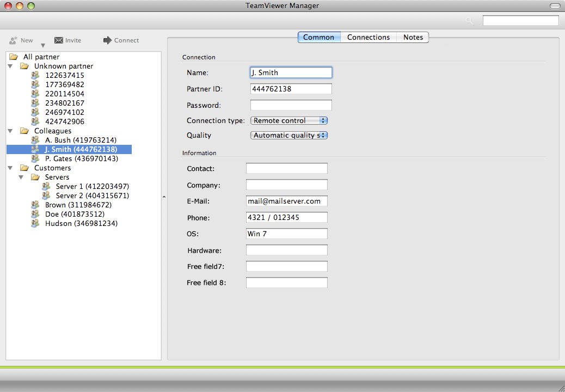Click the Name field with J. Smith
The height and width of the screenshot is (392, 565).
(x=291, y=72)
